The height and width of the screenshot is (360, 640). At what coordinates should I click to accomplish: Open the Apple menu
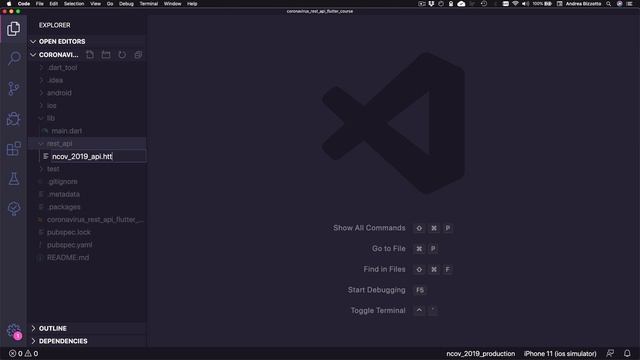click(9, 4)
